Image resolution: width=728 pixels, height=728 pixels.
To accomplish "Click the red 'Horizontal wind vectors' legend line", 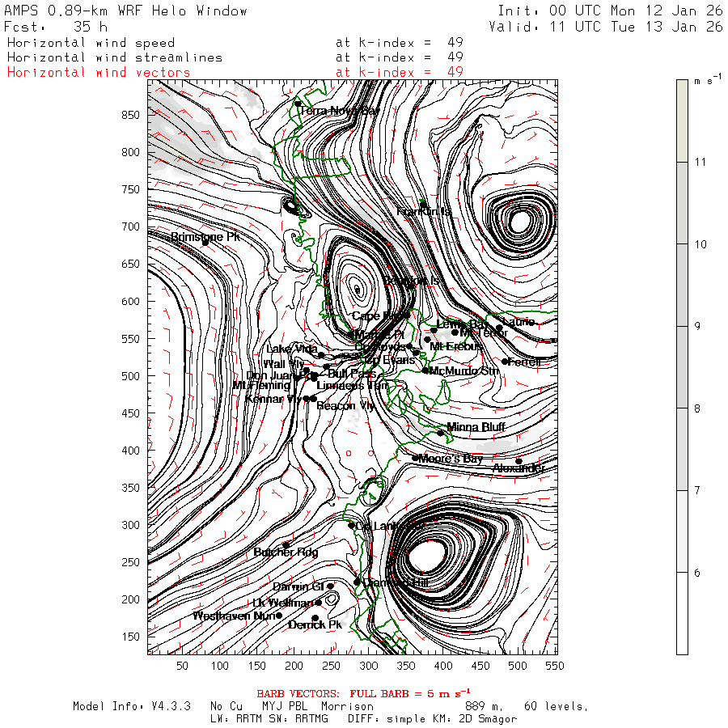I will coord(99,73).
